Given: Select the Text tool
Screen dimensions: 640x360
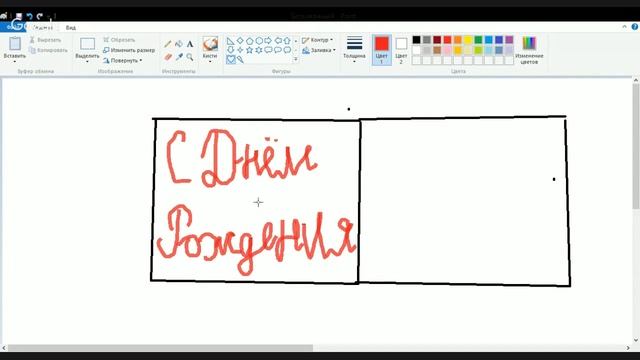Looking at the screenshot, I should [x=190, y=44].
